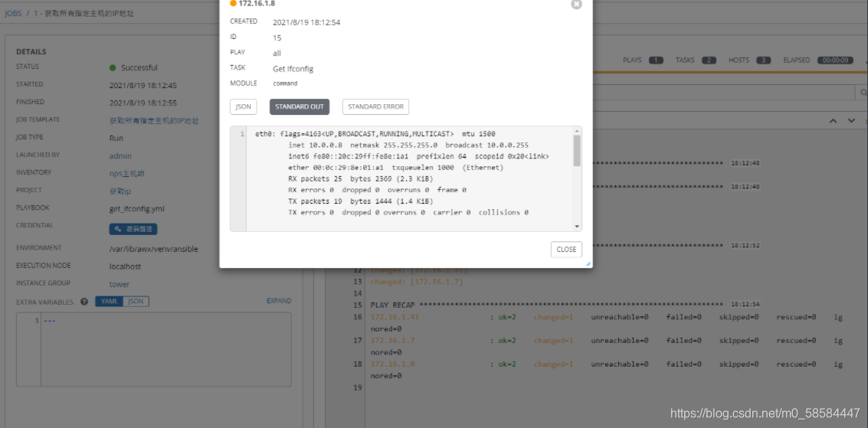This screenshot has width=868, height=428.
Task: Click the 'RX packets 25' line in standard out
Action: [x=360, y=178]
